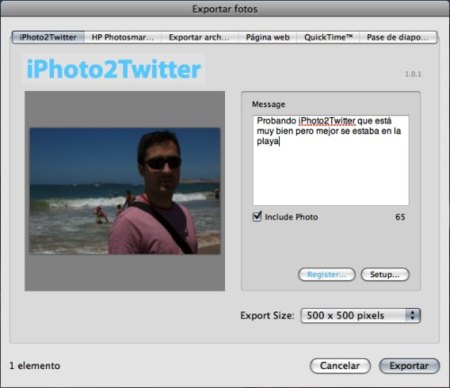Open the Setup options button
Image resolution: width=450 pixels, height=388 pixels.
[385, 275]
